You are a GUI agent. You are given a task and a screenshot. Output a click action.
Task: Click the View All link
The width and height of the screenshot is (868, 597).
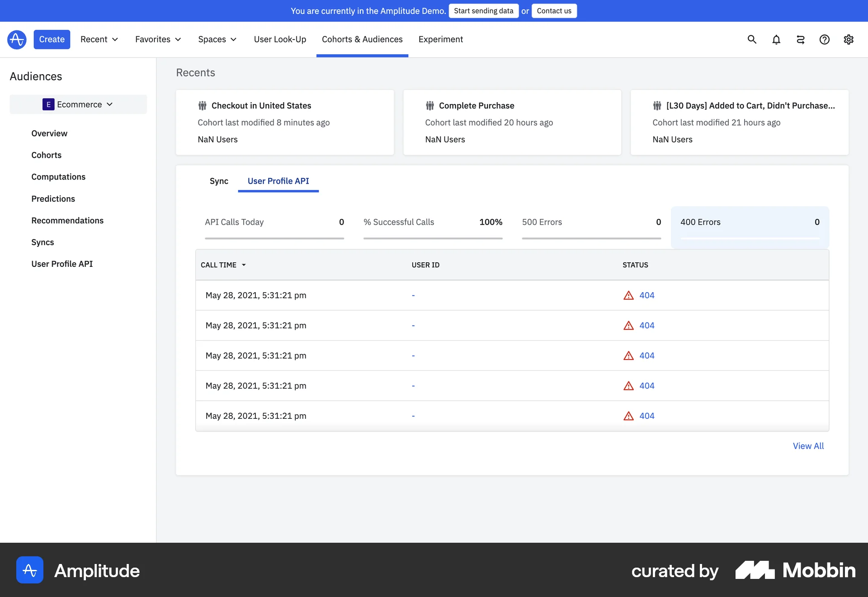808,446
